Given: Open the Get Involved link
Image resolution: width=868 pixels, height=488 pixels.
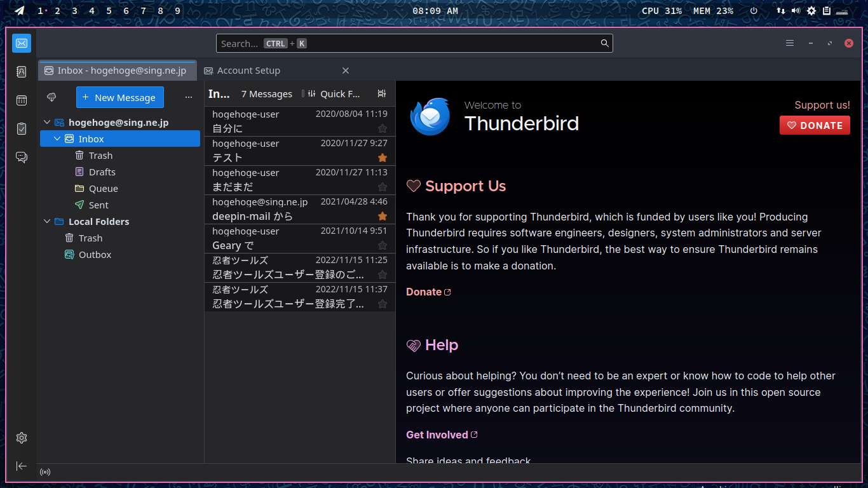Looking at the screenshot, I should pyautogui.click(x=442, y=435).
